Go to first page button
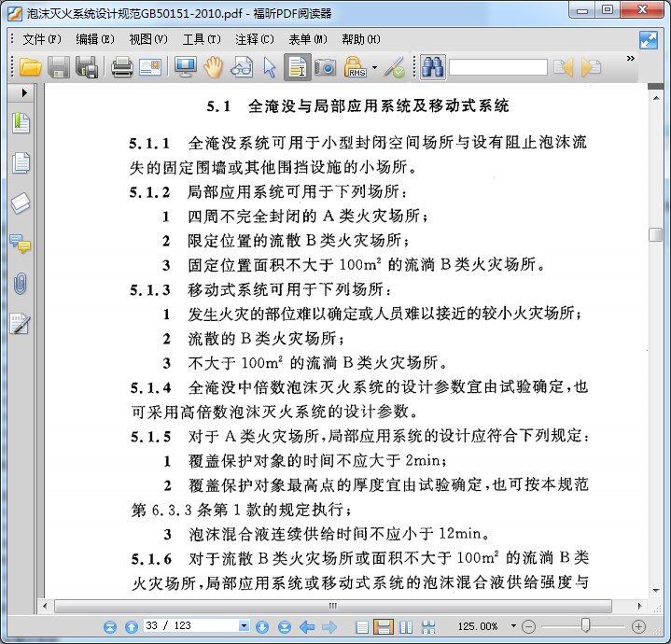 tap(110, 627)
